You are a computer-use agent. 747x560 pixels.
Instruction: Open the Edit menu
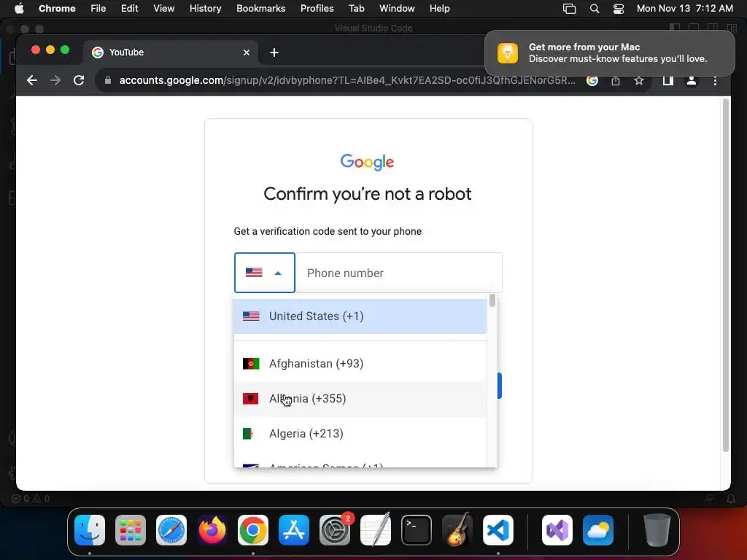[x=129, y=9]
